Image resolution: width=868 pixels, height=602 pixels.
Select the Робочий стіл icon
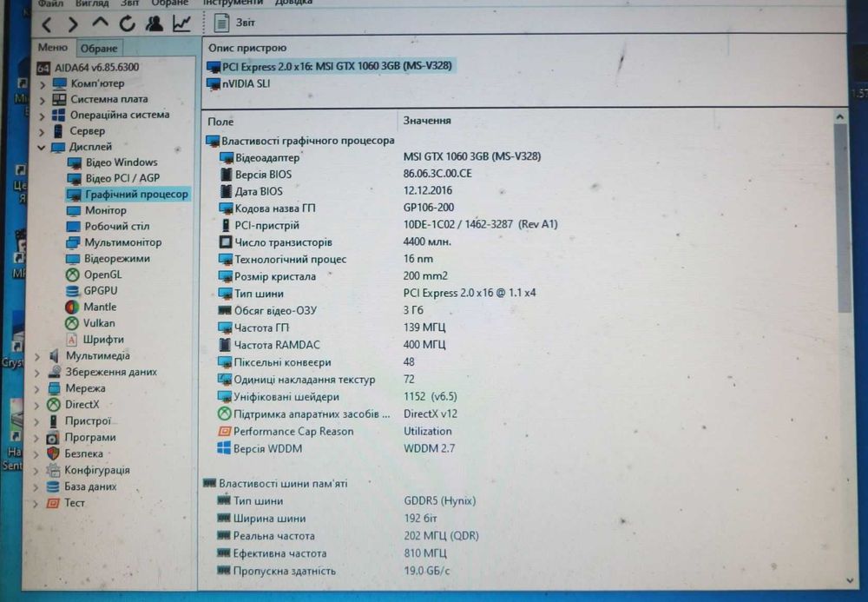[74, 227]
